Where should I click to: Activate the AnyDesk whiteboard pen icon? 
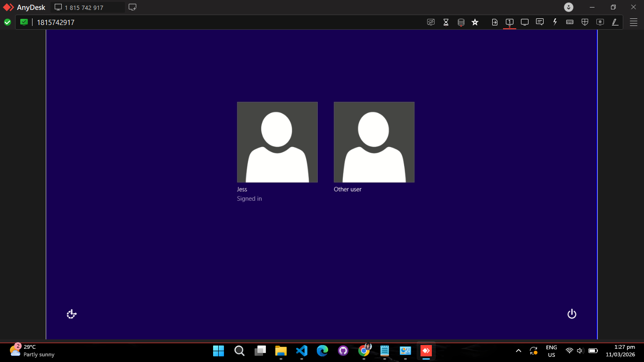[615, 22]
